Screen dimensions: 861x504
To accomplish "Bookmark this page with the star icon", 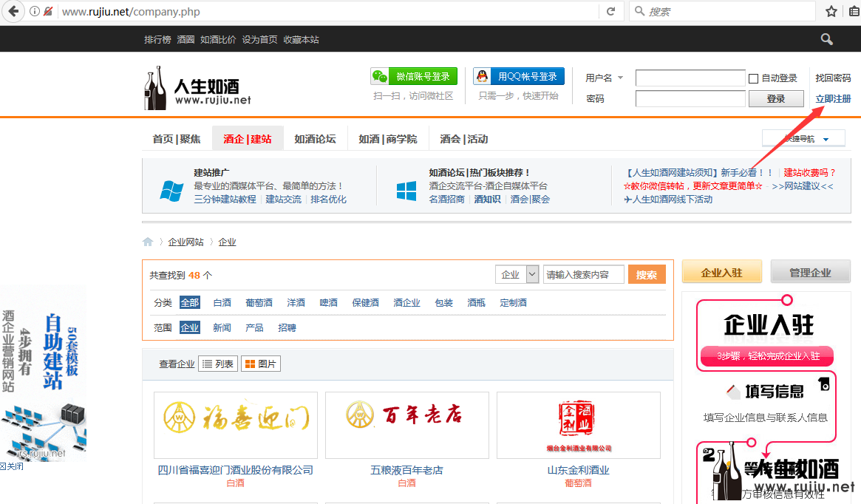I will tap(831, 11).
